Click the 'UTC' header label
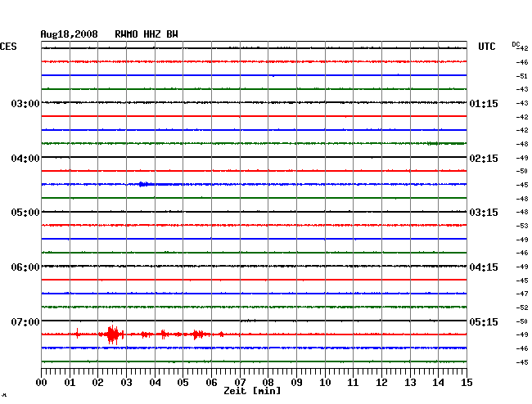The width and height of the screenshot is (532, 404). 486,47
